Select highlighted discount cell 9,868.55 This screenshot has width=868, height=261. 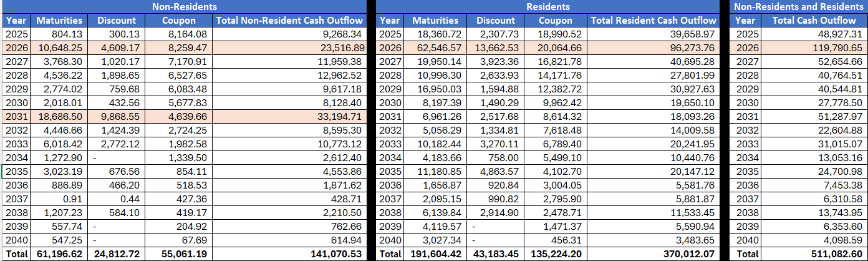116,116
